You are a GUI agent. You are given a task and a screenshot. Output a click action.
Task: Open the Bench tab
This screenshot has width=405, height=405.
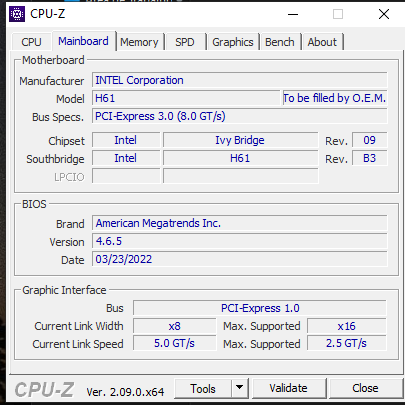point(280,42)
